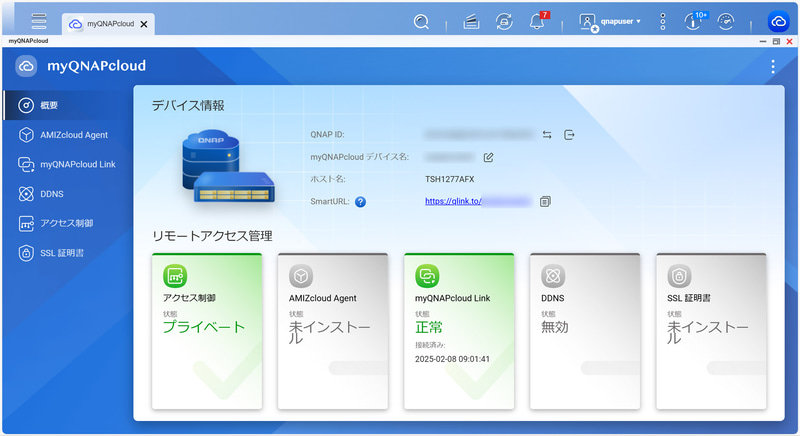Click 未インストール status on SSL 証明書 card

[708, 332]
